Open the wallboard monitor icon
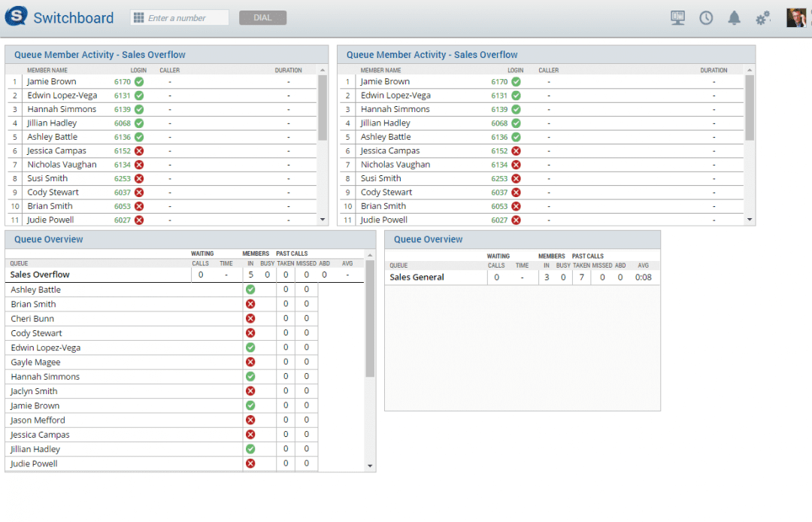This screenshot has height=522, width=812. 677,17
